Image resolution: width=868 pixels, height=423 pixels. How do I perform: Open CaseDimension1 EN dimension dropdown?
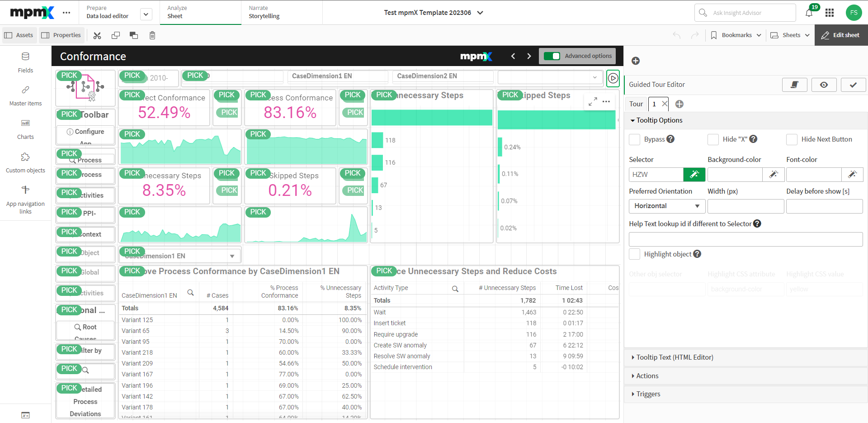pos(180,256)
